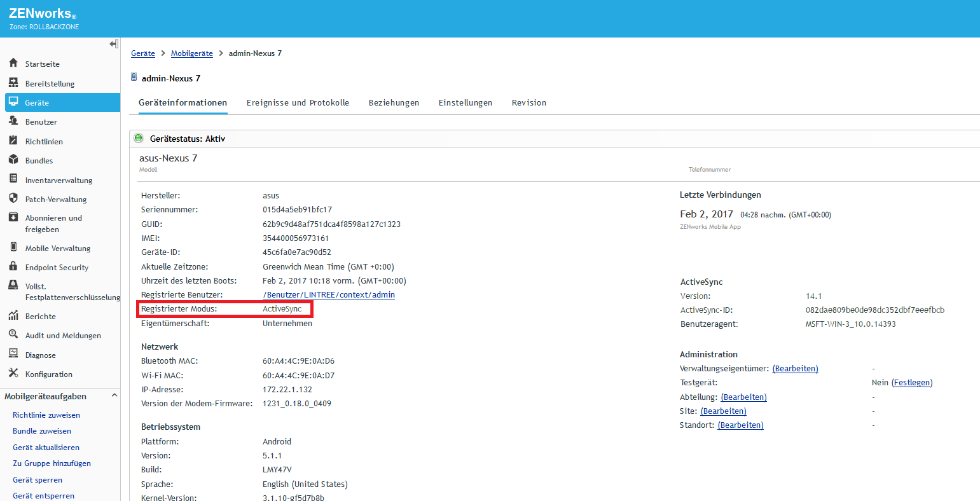980x501 pixels.
Task: Click the IP-Adresse value 172.22.1.132
Action: (x=287, y=389)
